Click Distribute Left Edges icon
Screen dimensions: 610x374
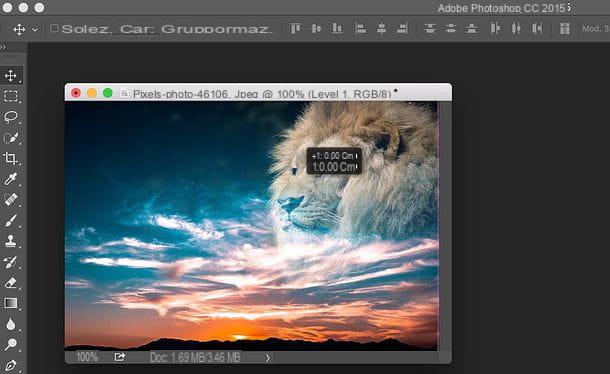[495, 28]
